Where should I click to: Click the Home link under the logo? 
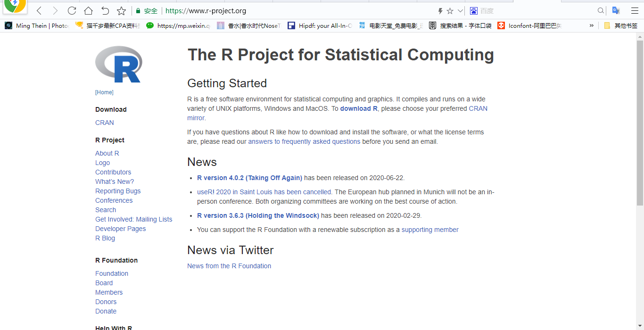click(104, 92)
